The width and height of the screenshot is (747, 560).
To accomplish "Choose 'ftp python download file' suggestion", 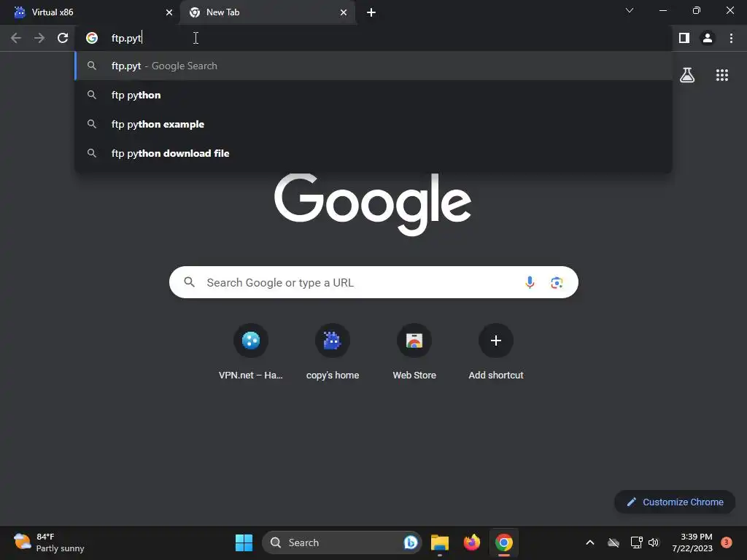I will [x=373, y=153].
